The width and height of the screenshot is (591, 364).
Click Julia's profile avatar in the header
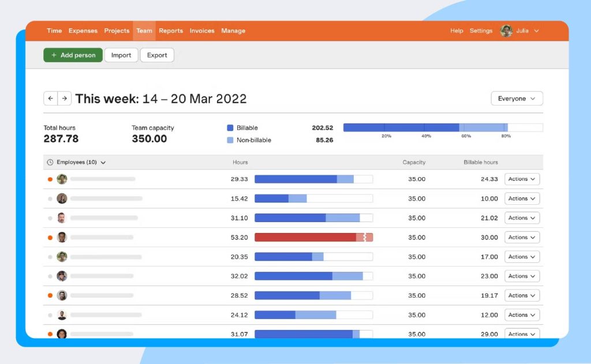[507, 31]
